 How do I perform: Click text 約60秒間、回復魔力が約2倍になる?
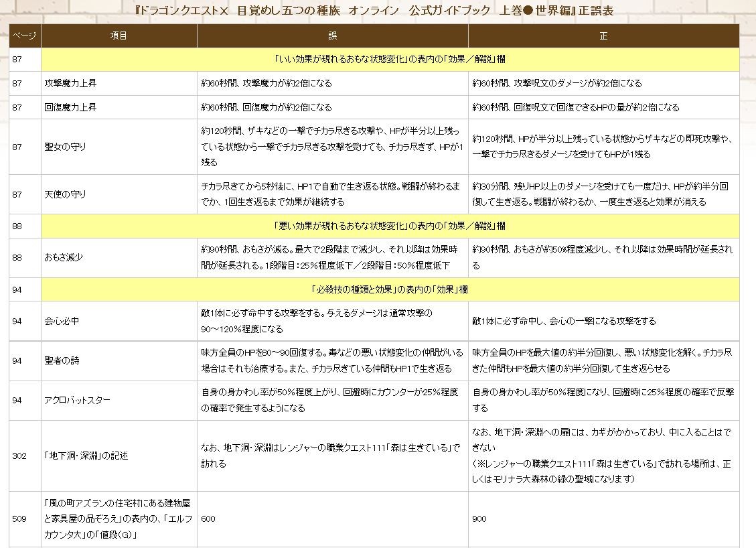pos(267,107)
